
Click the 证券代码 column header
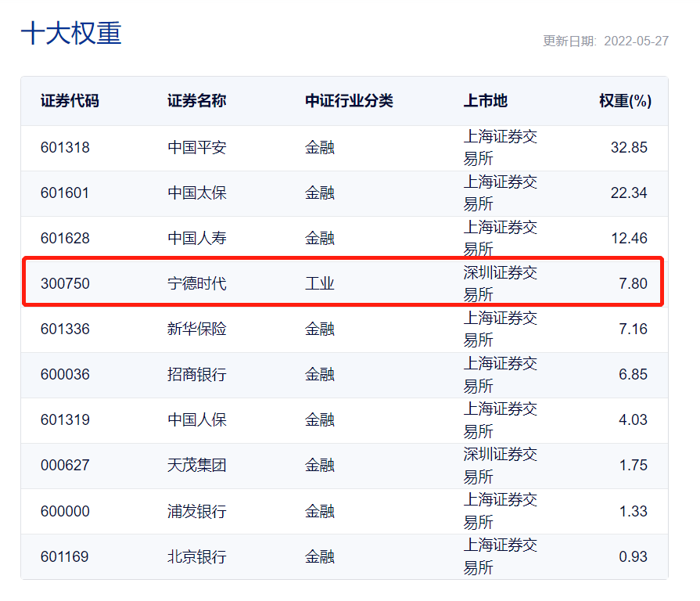pyautogui.click(x=70, y=101)
